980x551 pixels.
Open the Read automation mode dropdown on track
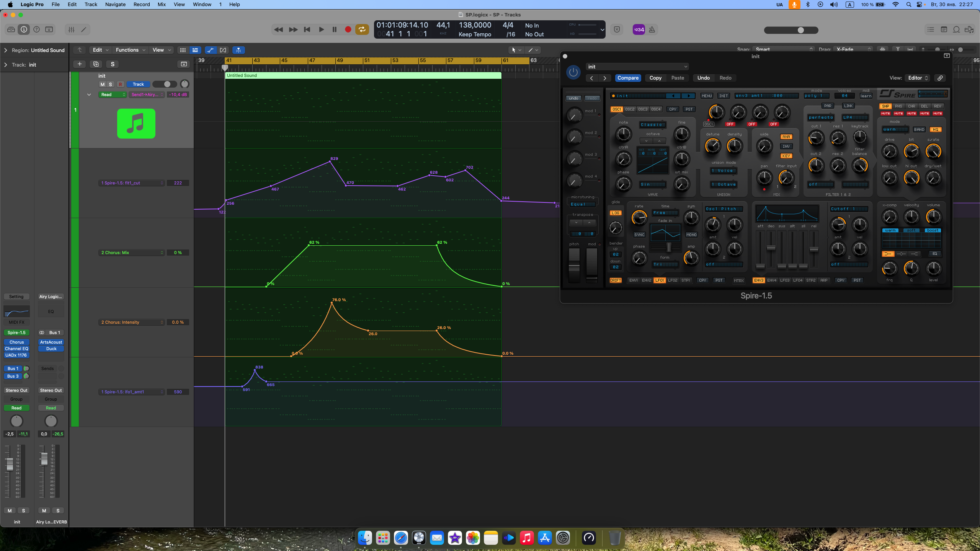[113, 95]
